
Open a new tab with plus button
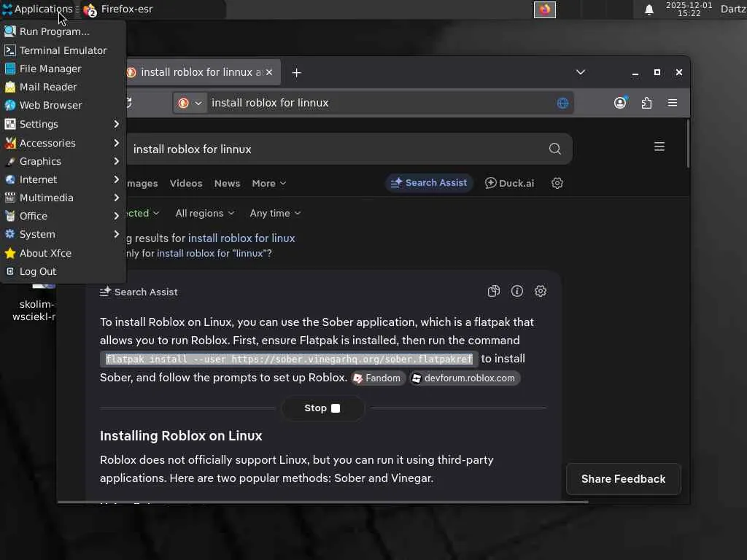[x=296, y=72]
